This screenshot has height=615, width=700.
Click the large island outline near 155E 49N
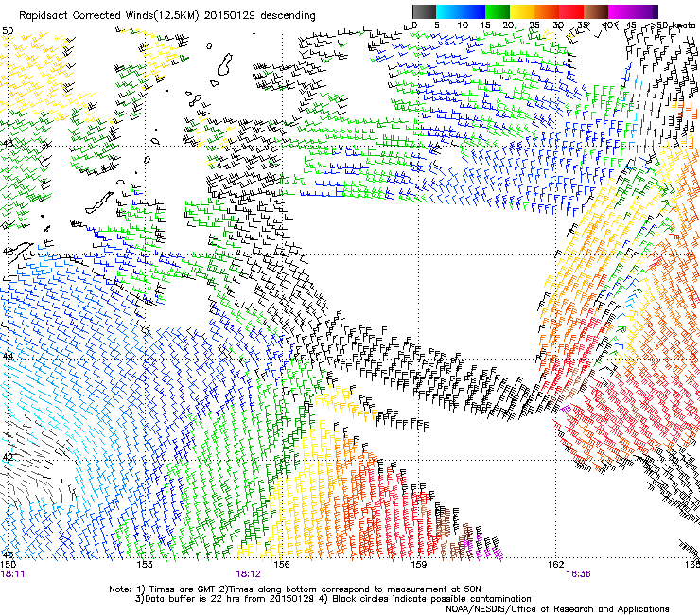click(x=225, y=64)
